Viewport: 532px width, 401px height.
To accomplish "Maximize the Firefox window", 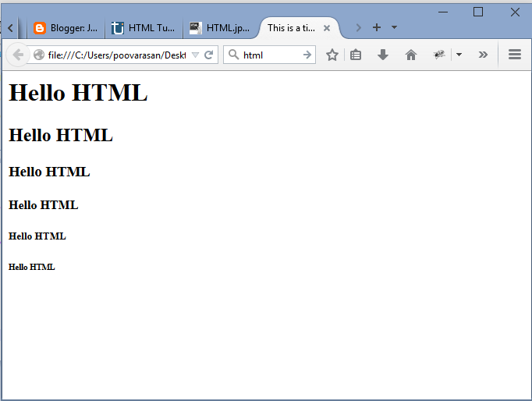I will 478,12.
